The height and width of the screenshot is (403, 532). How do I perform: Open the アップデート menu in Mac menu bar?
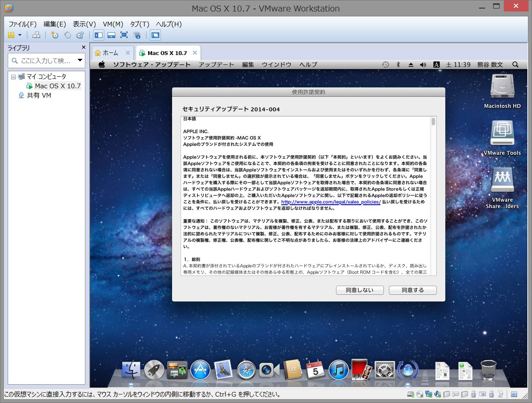pyautogui.click(x=216, y=65)
